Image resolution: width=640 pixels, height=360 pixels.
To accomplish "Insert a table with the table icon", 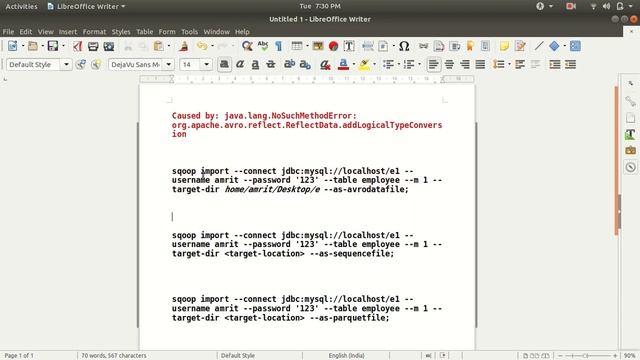I will tap(297, 46).
